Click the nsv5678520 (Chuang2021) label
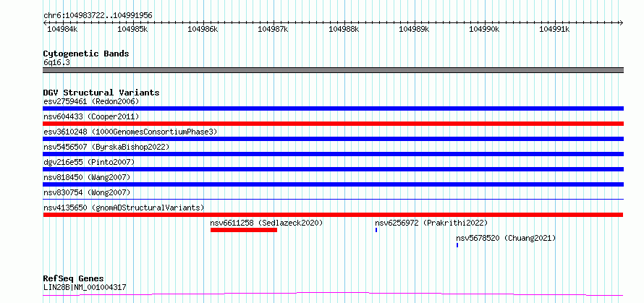This screenshot has width=644, height=303. click(x=506, y=238)
